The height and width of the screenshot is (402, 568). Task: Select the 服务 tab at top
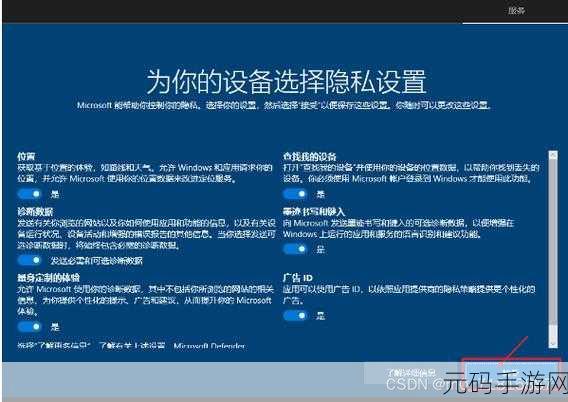pyautogui.click(x=516, y=11)
